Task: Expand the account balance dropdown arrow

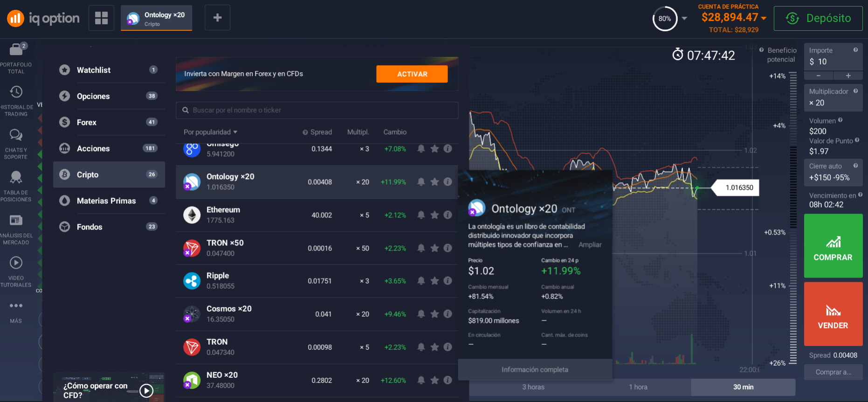Action: (x=764, y=18)
